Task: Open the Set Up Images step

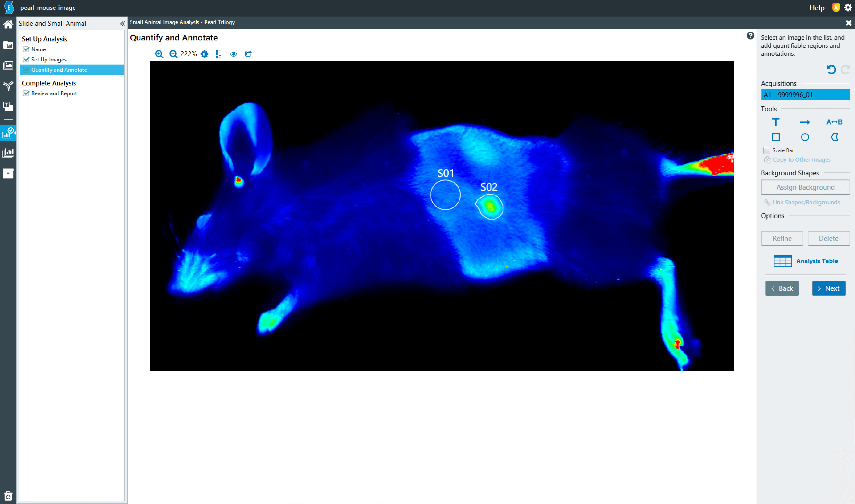Action: pos(49,59)
